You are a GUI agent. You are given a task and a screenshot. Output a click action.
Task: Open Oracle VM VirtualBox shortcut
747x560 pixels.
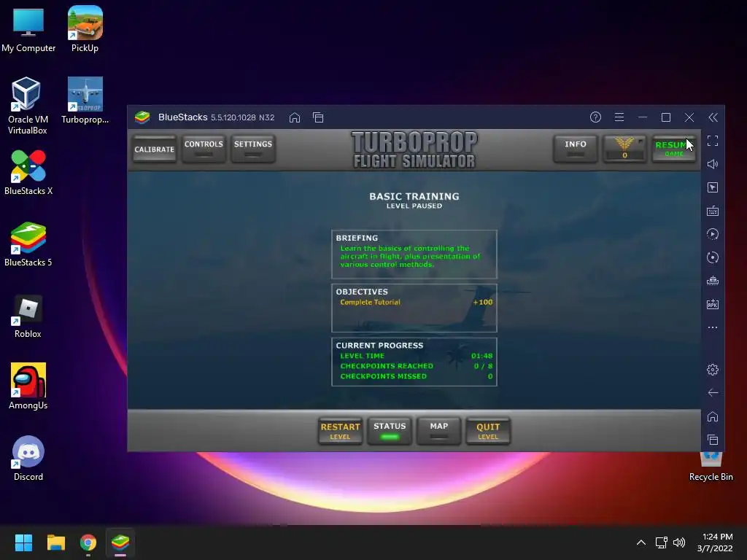pyautogui.click(x=27, y=106)
